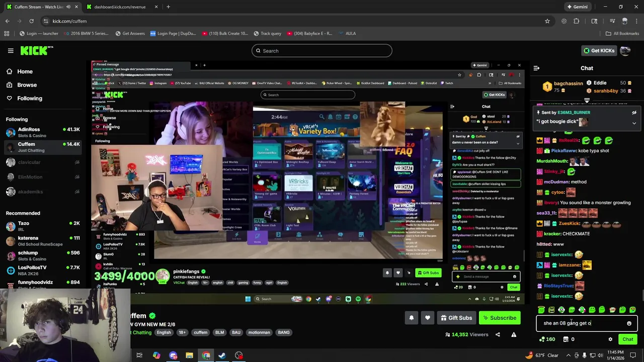Expand the pinned message chevron

[634, 123]
